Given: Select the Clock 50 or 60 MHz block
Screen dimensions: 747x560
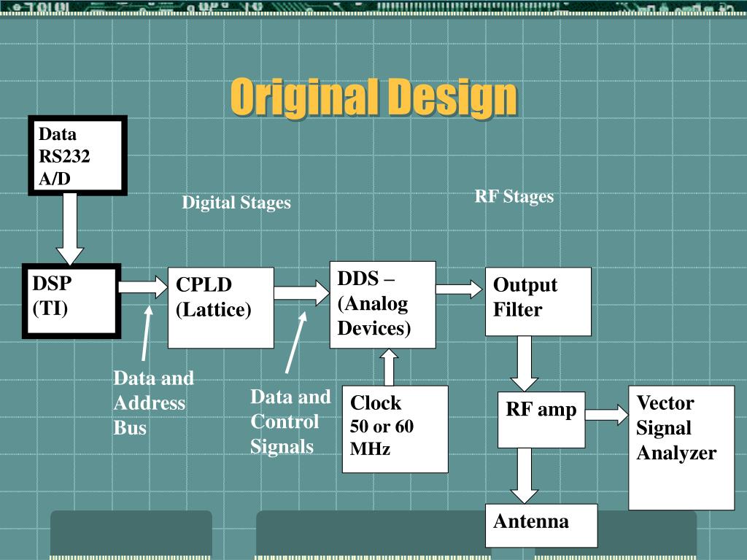Looking at the screenshot, I should (395, 429).
